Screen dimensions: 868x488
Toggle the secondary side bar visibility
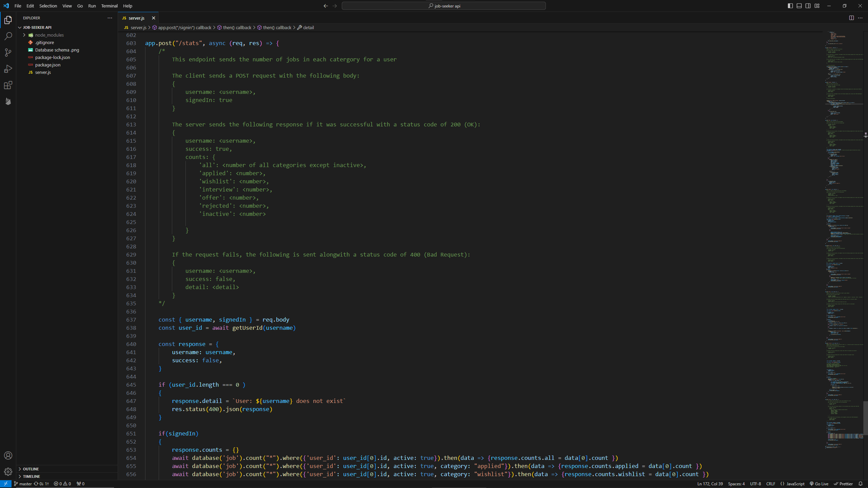coord(808,6)
